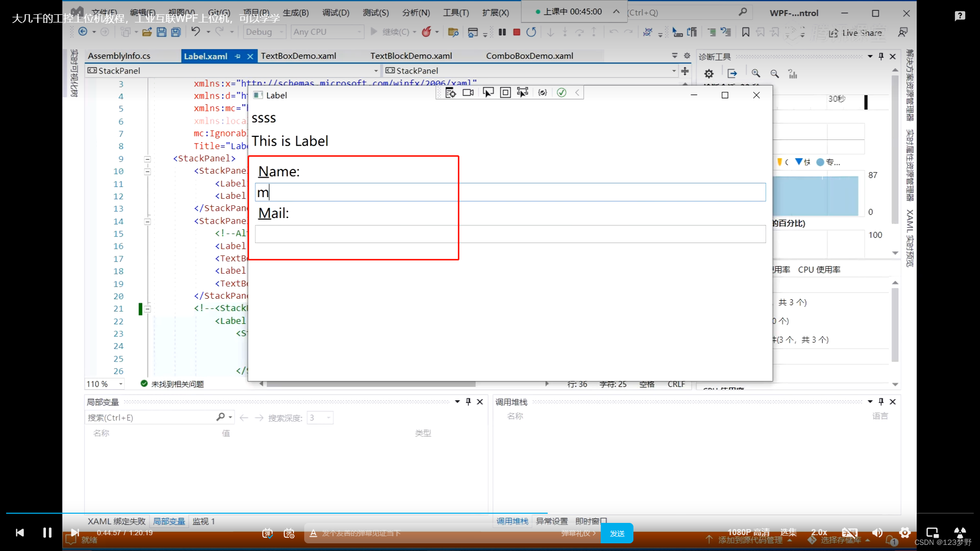
Task: Open the Debug configuration dropdown
Action: (x=264, y=32)
